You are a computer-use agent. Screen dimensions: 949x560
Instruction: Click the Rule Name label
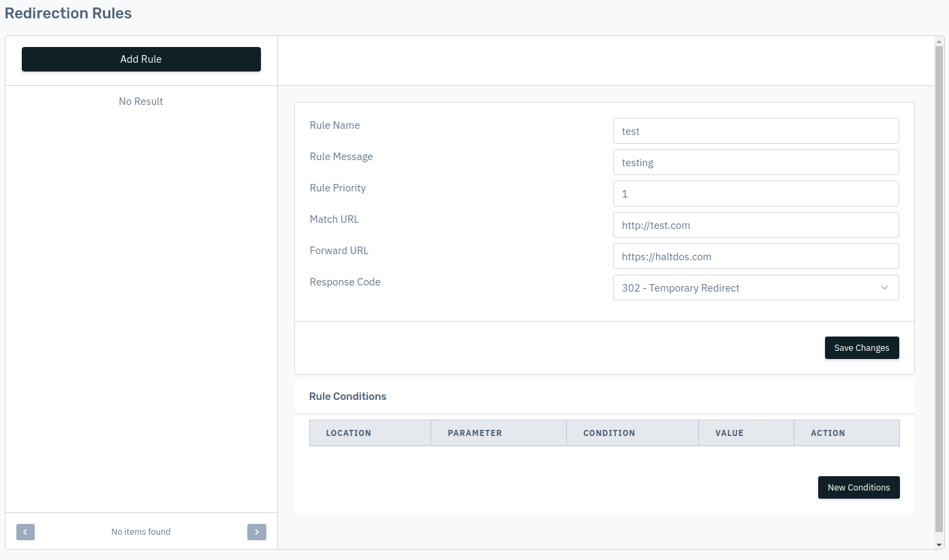point(335,125)
